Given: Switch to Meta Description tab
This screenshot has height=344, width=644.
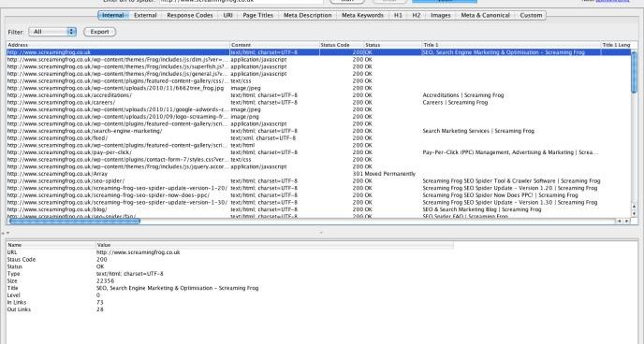Looking at the screenshot, I should point(308,15).
